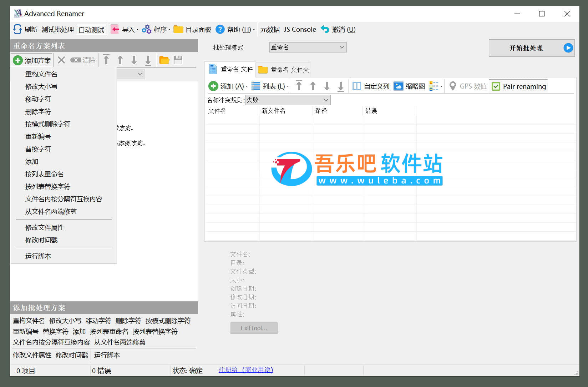Viewport: 588px width, 387px height.
Task: Sort by the 错误 column header
Action: [390, 111]
